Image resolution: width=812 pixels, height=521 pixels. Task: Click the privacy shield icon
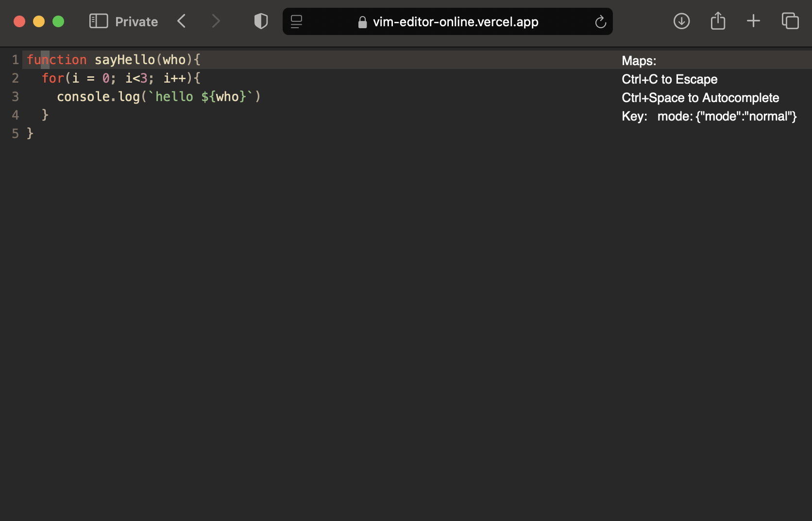pos(260,21)
